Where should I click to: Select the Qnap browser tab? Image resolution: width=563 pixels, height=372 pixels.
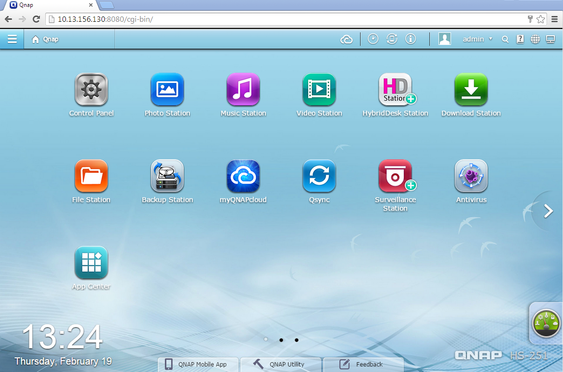point(50,5)
